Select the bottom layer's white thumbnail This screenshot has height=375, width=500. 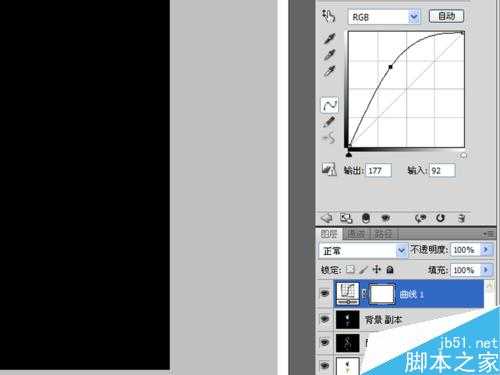tap(347, 366)
